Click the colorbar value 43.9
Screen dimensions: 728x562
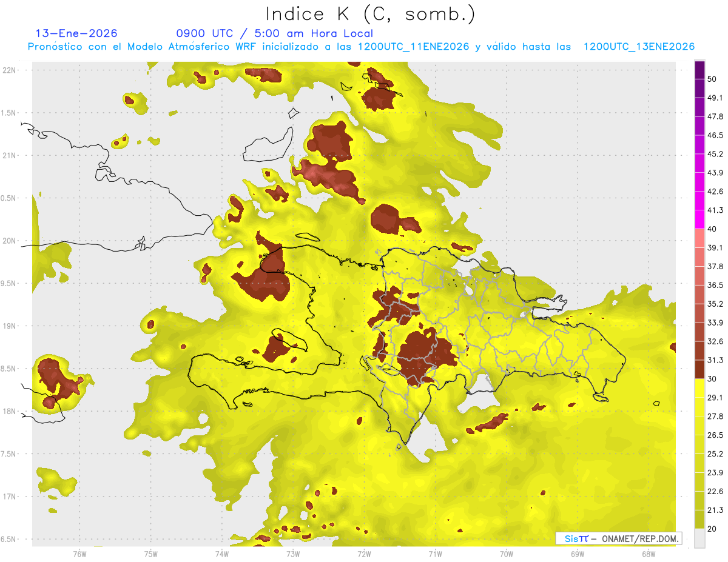point(715,173)
